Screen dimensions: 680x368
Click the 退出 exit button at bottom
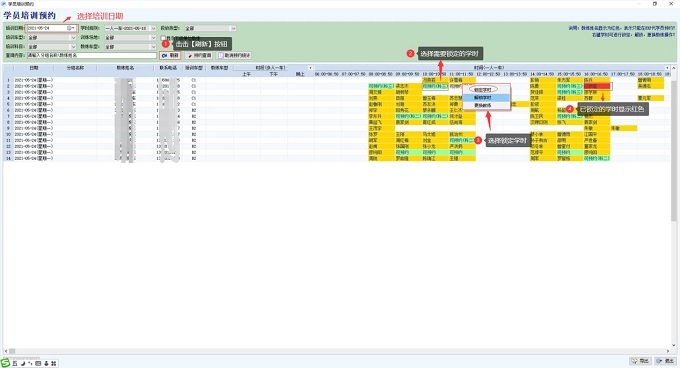point(665,361)
